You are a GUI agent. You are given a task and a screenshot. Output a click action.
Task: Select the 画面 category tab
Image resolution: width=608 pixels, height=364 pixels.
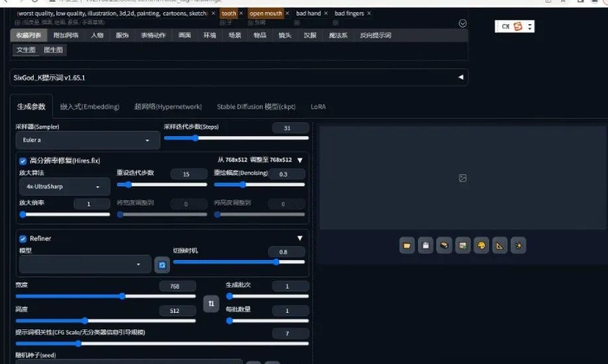pos(185,36)
